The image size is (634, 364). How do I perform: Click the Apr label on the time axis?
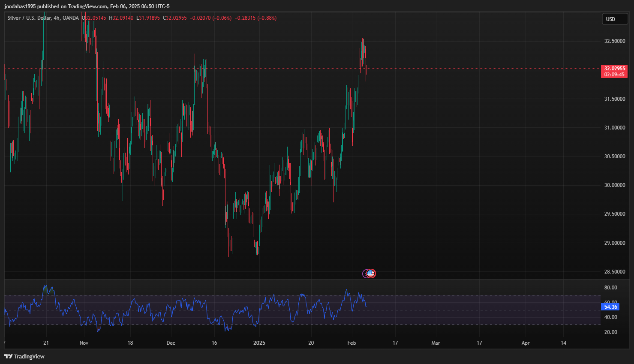(x=526, y=343)
